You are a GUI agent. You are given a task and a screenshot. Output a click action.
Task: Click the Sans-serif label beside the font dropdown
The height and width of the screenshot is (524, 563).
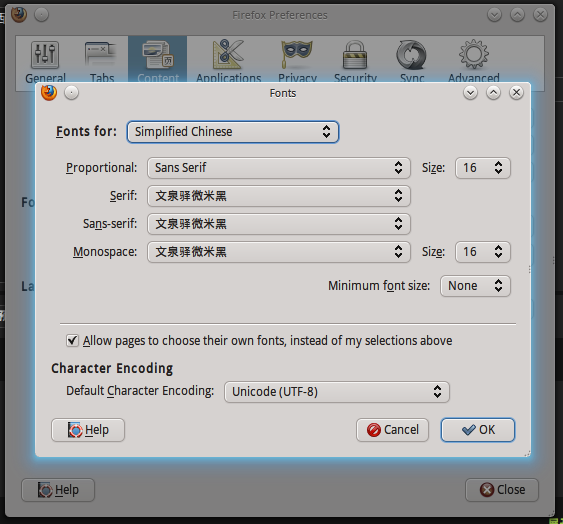tap(110, 224)
